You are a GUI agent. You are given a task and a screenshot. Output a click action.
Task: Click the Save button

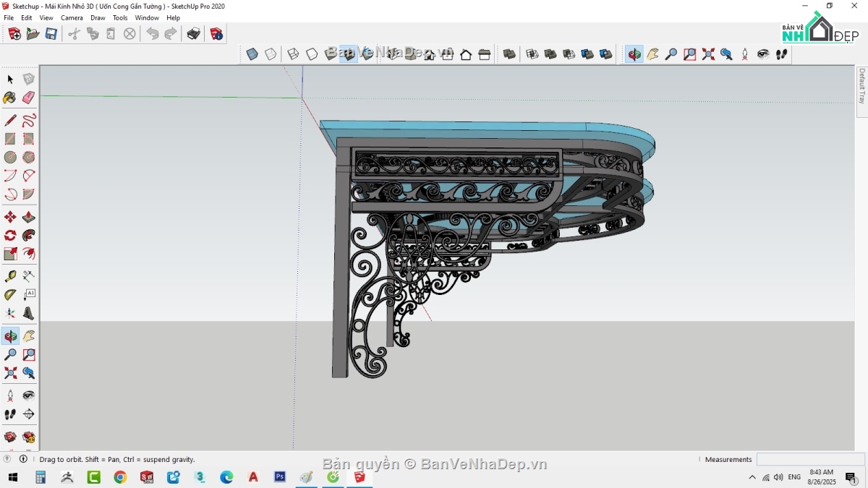pyautogui.click(x=51, y=33)
